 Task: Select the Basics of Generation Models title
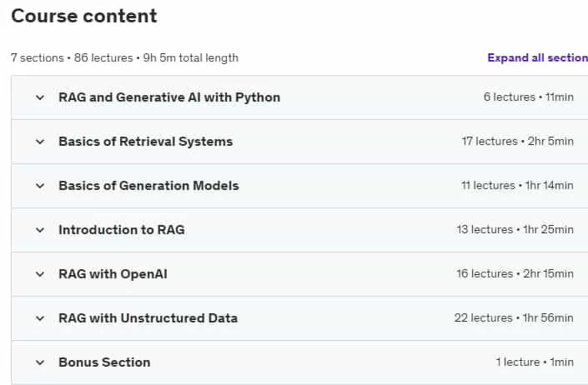pos(148,186)
